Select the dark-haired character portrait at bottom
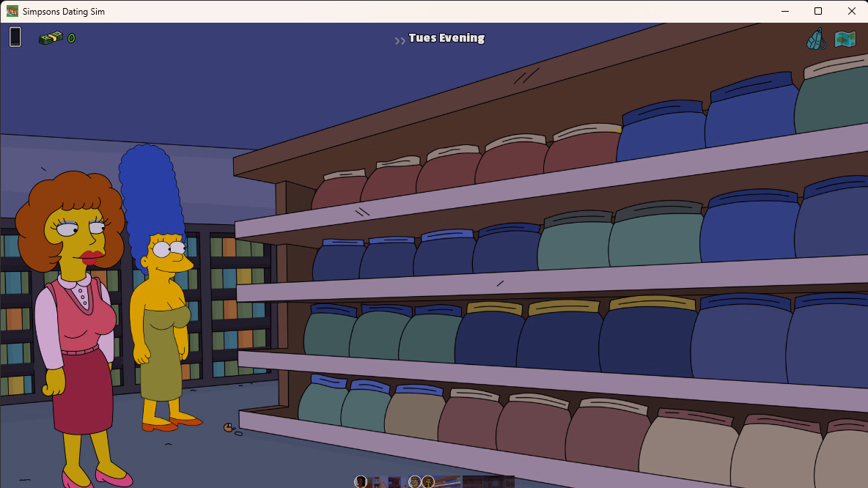This screenshot has height=488, width=868. (x=361, y=481)
